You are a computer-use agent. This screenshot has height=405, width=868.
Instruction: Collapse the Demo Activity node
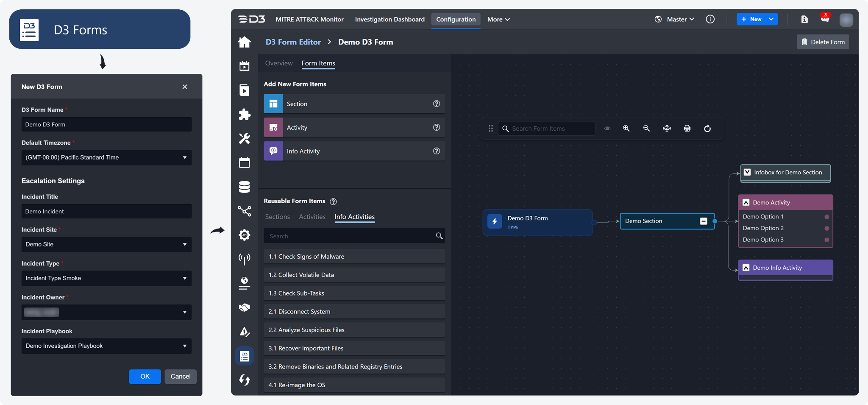[746, 203]
